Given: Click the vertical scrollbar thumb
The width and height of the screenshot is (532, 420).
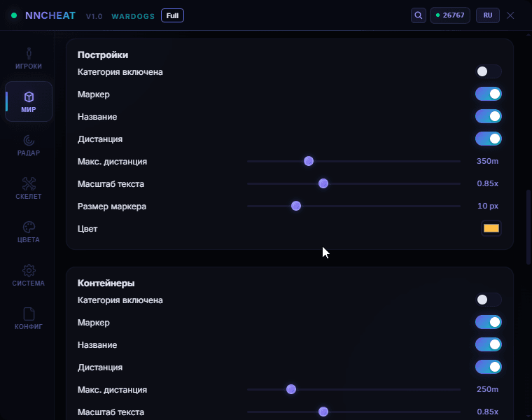Looking at the screenshot, I should (x=528, y=227).
